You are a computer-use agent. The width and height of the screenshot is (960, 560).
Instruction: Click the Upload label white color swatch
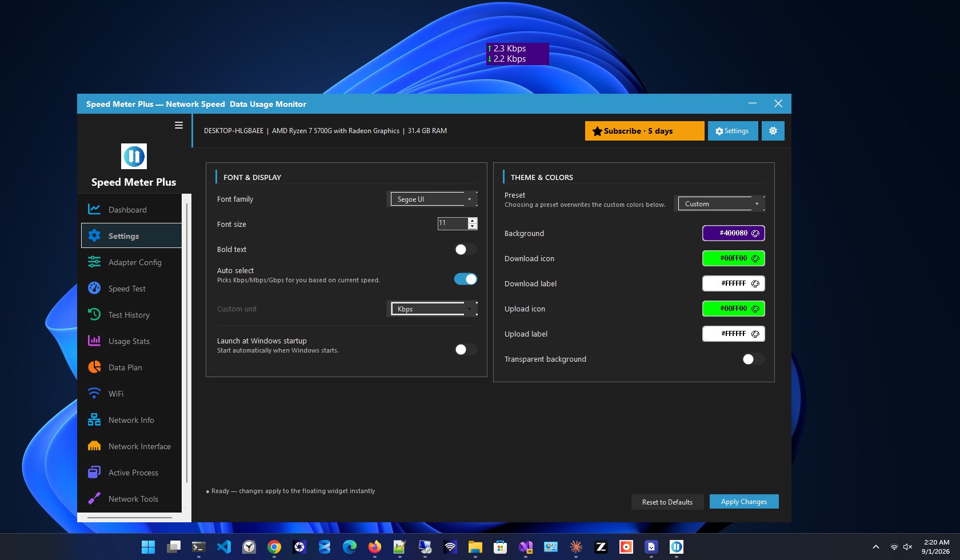[734, 334]
